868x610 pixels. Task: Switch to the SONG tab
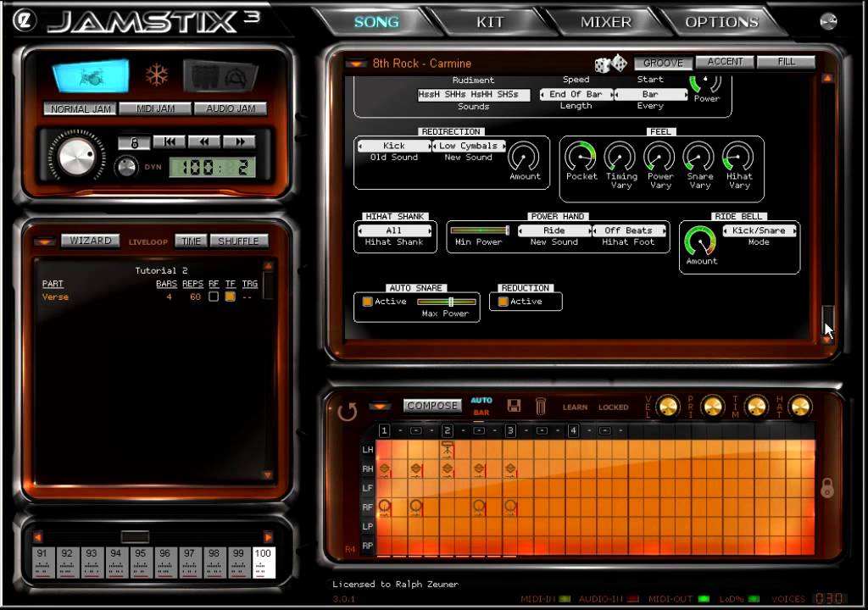click(376, 22)
